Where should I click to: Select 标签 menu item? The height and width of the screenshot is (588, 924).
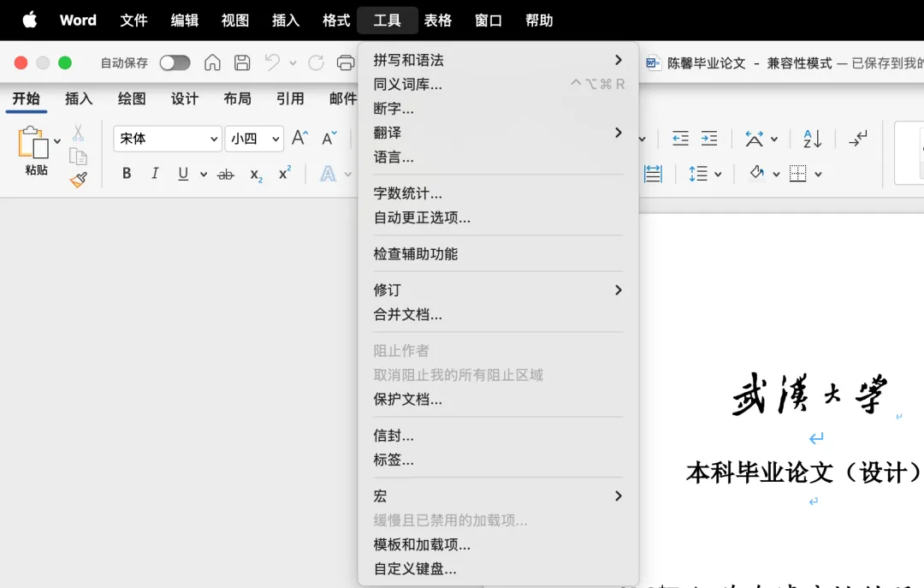click(x=498, y=460)
